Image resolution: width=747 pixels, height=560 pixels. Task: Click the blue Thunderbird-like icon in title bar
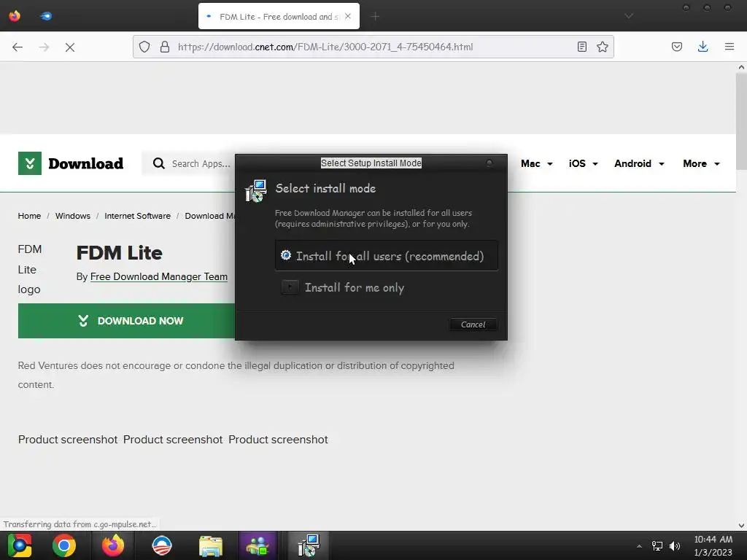46,16
